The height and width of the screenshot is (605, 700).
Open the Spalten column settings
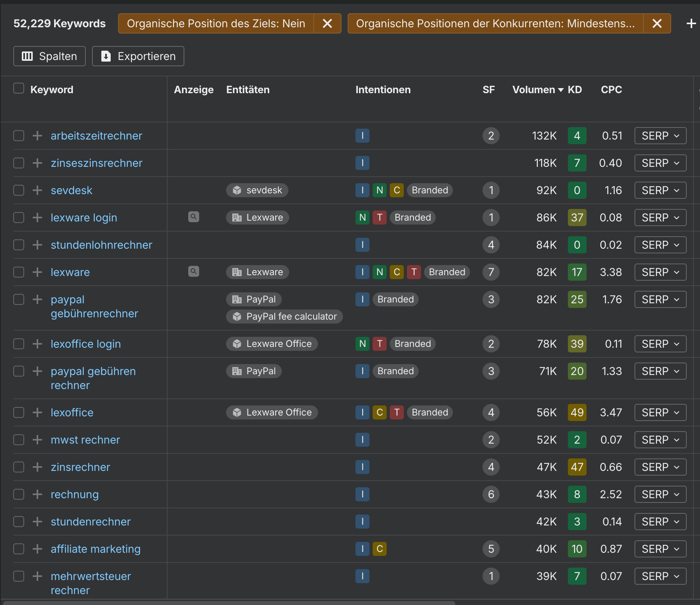(49, 56)
